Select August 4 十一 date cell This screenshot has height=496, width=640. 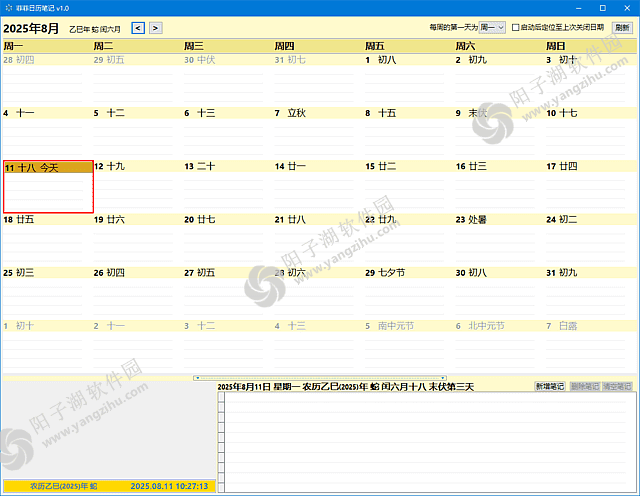48,131
